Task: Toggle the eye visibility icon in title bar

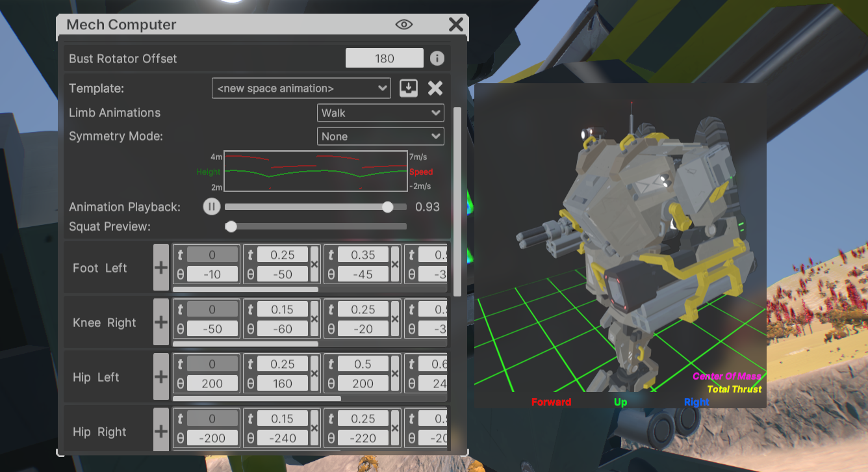Action: coord(404,25)
